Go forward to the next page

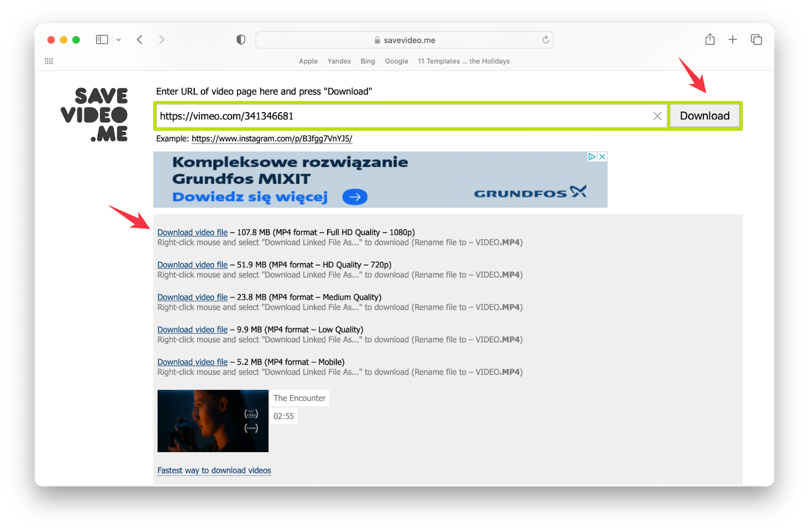(161, 39)
